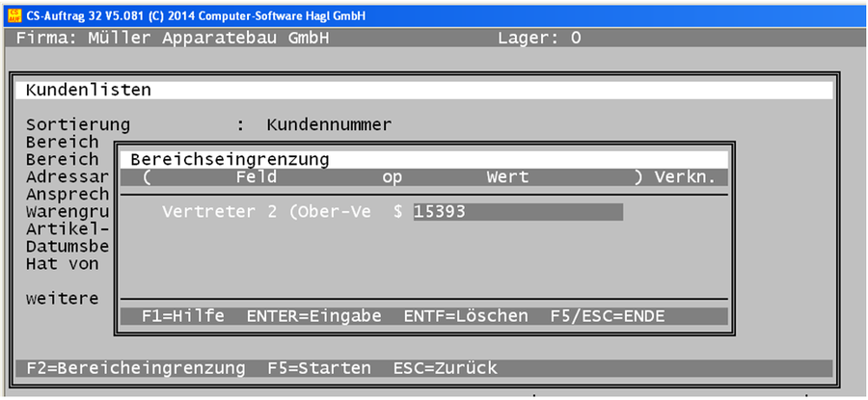Click the Lager: 0 indicator in header
Screen dimensions: 868x400
point(539,39)
